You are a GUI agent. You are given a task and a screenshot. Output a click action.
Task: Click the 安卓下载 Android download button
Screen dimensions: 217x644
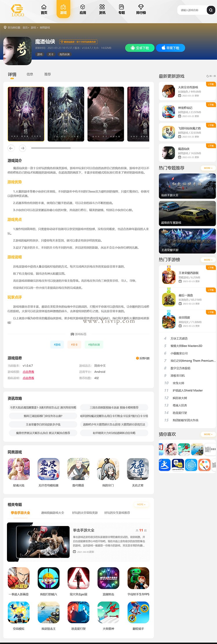(x=140, y=48)
